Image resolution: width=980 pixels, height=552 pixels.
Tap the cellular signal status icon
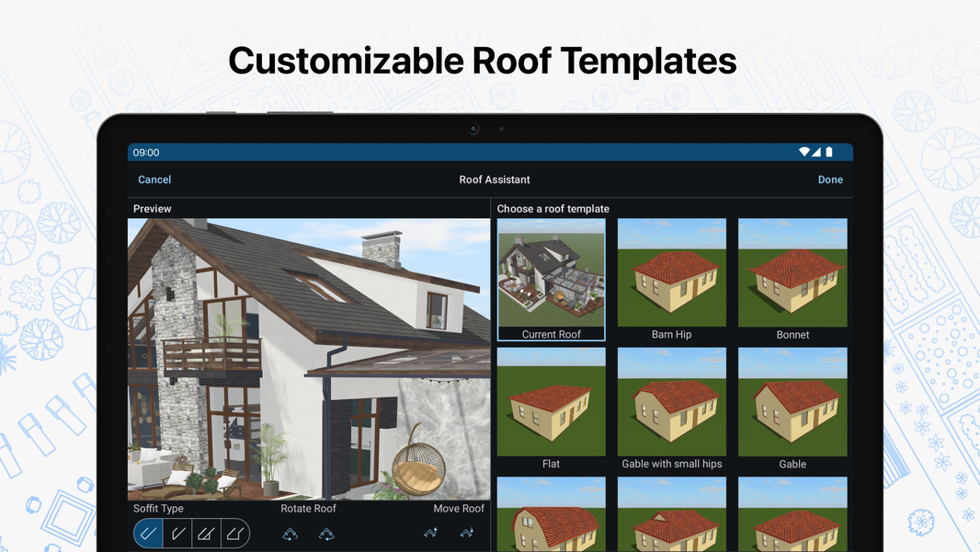click(816, 153)
